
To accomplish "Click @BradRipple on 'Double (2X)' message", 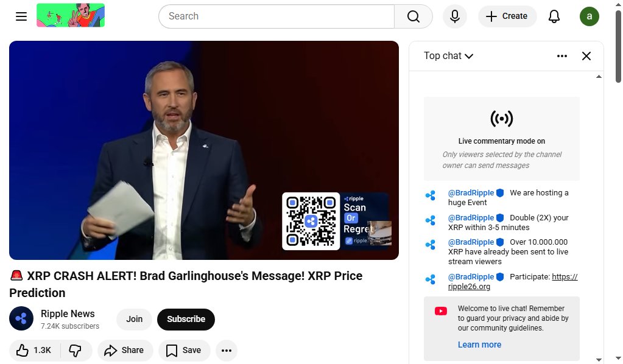I will [x=471, y=218].
